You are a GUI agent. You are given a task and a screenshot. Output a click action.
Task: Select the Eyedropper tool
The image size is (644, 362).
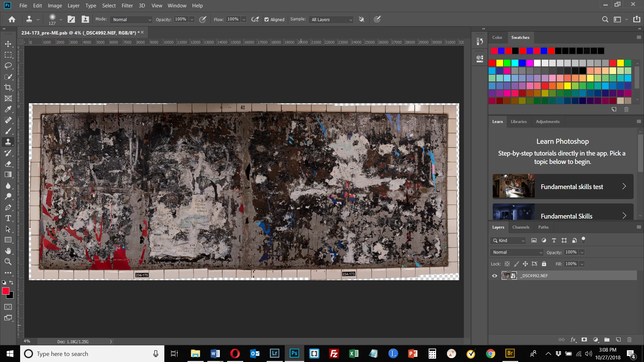(8, 109)
